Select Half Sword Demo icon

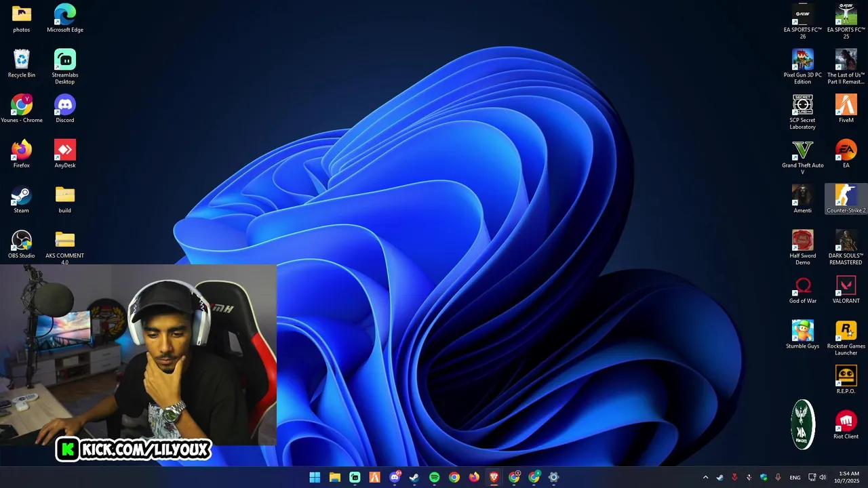pyautogui.click(x=803, y=247)
